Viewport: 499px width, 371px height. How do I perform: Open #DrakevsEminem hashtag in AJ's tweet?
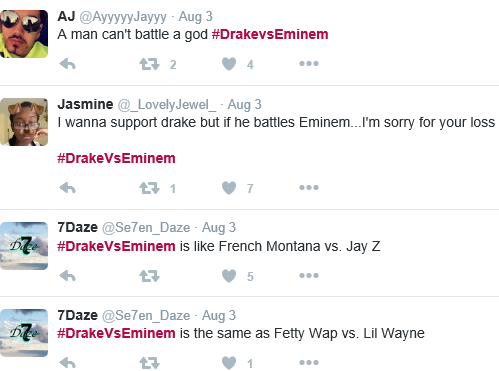270,34
